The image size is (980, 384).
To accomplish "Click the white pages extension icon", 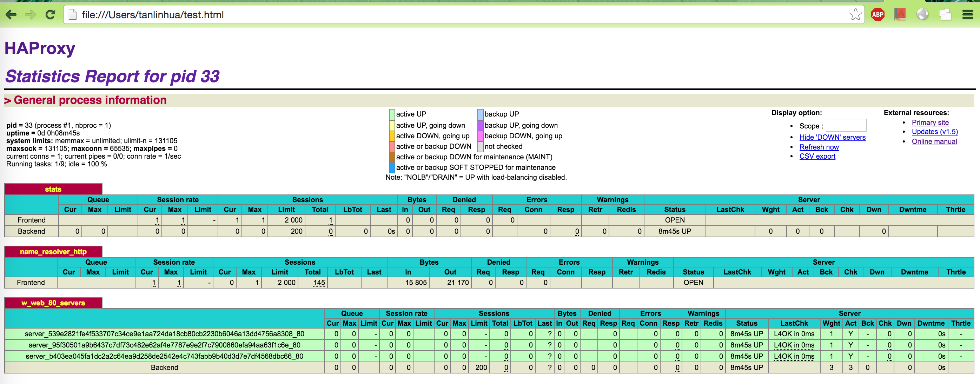I will point(945,14).
